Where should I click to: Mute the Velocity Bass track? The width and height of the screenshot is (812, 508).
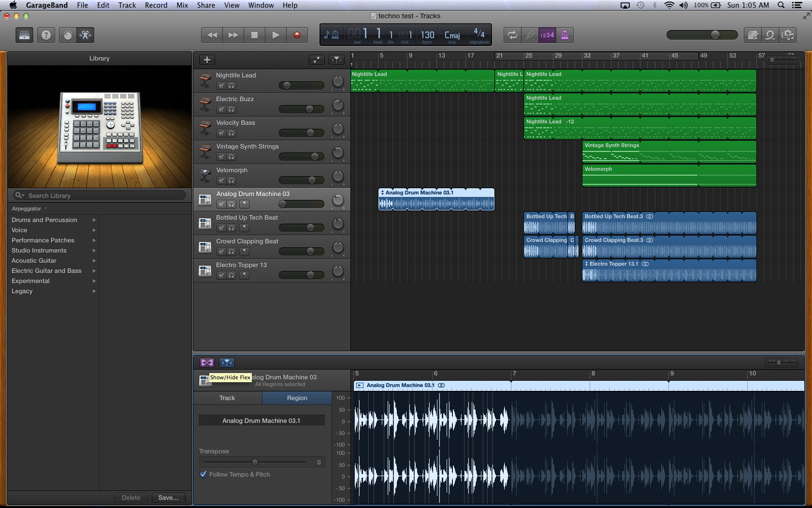point(221,133)
